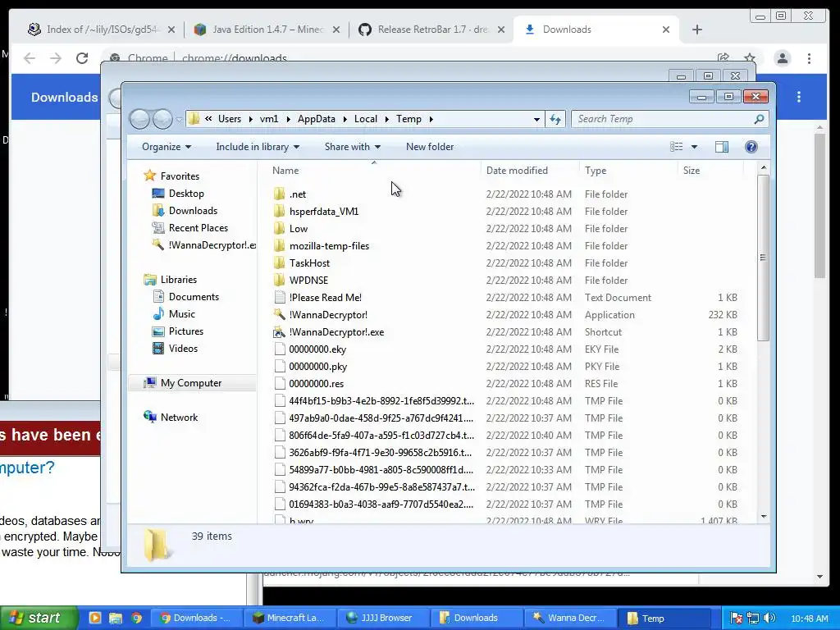Screen dimensions: 840x630
Task: Select the 00000000.res file
Action: 316,384
